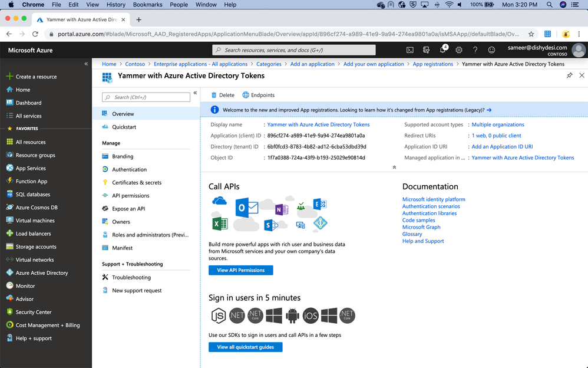The height and width of the screenshot is (368, 588).
Task: Open Overview menu item
Action: tap(146, 114)
